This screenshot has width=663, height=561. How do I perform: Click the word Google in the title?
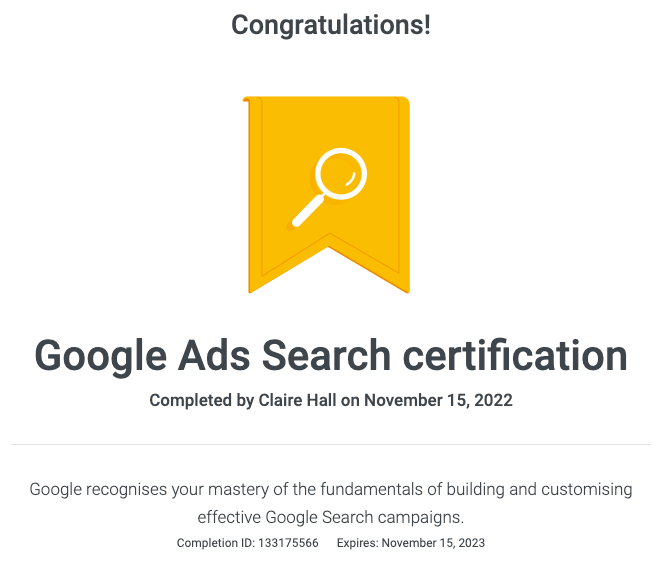click(101, 356)
